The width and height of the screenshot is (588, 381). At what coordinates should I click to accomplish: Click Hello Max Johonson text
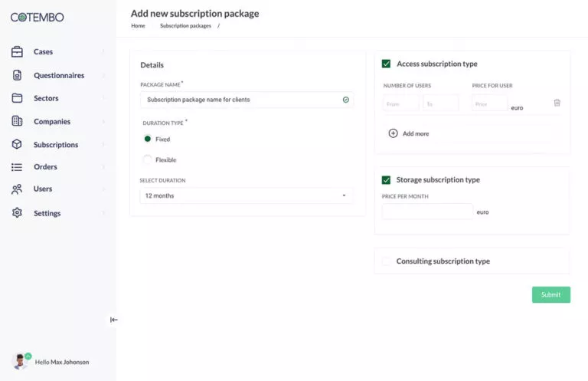[x=62, y=362]
